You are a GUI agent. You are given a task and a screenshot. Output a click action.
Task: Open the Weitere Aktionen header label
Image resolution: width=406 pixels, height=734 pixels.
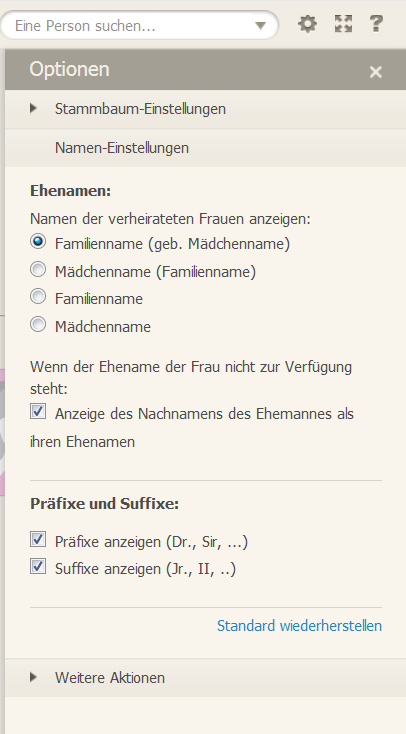[110, 678]
